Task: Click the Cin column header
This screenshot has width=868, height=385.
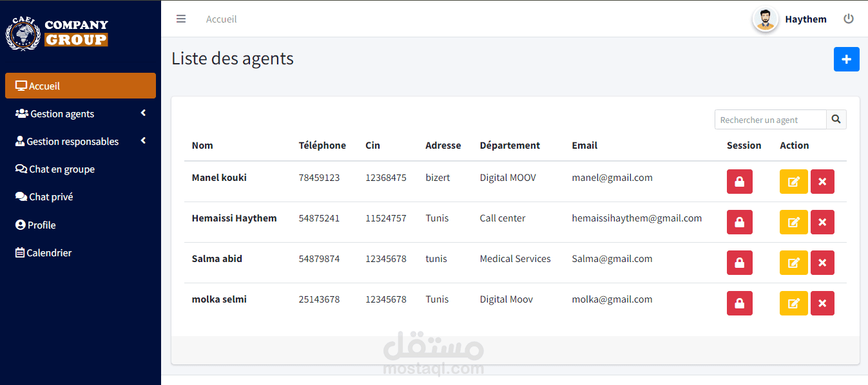Action: point(372,146)
